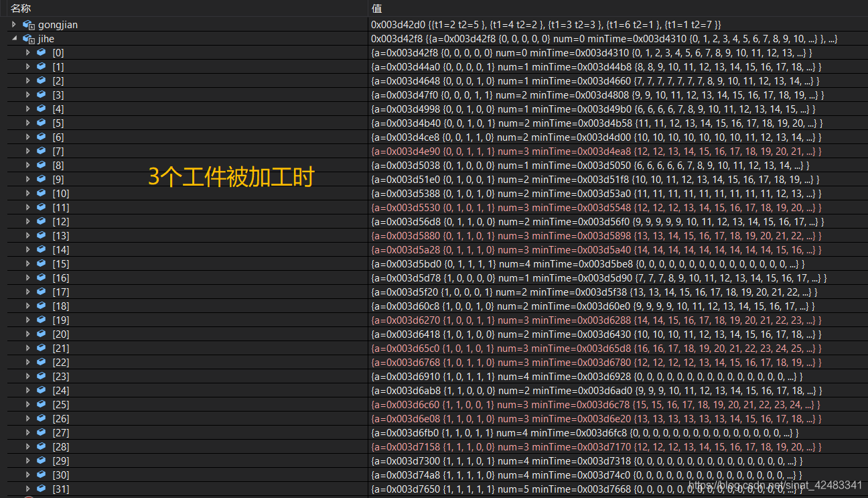Click the cube icon of element [14]

click(42, 249)
